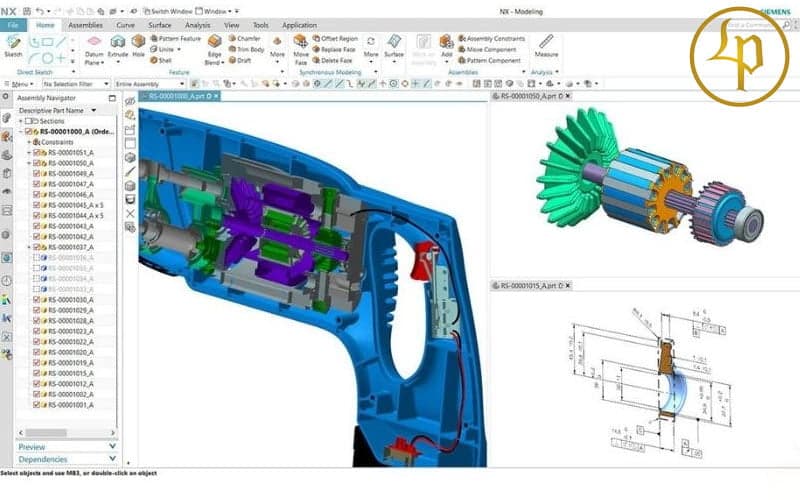The image size is (800, 500).
Task: Open the Entire Assembly scope dropdown
Action: [150, 84]
